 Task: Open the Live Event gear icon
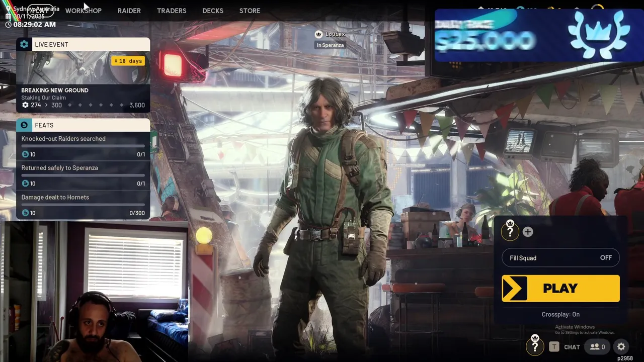pyautogui.click(x=24, y=44)
